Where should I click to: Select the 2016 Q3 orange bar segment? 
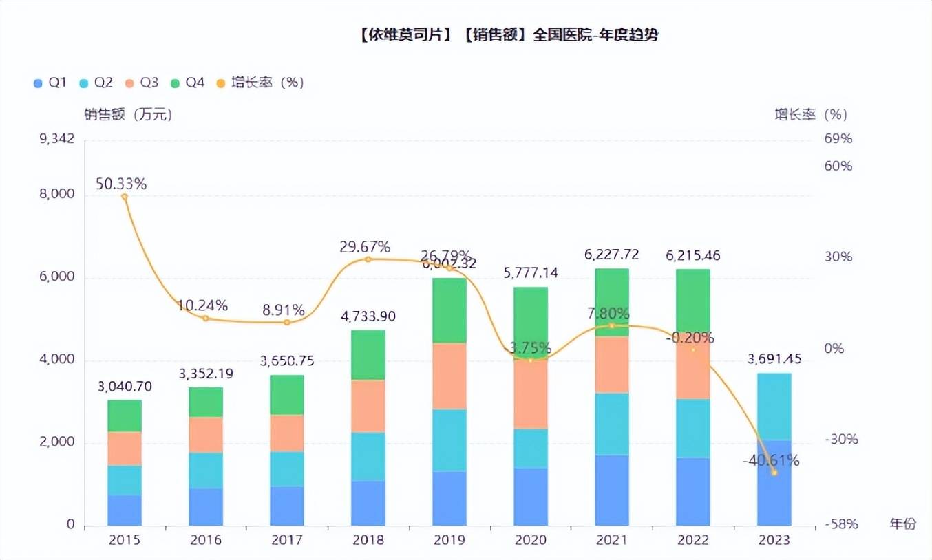click(x=206, y=435)
